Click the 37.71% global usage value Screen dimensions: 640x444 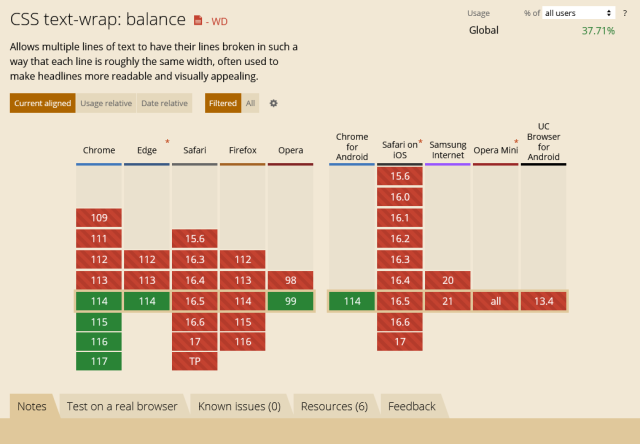[598, 31]
